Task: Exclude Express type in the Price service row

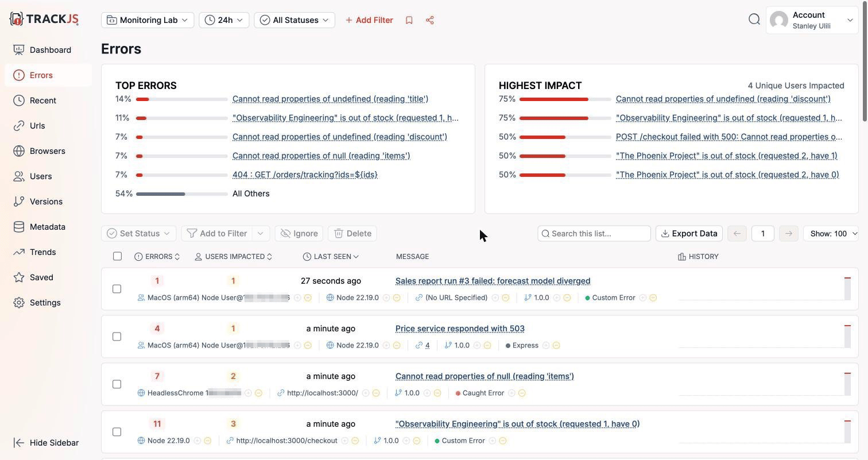Action: coord(556,345)
